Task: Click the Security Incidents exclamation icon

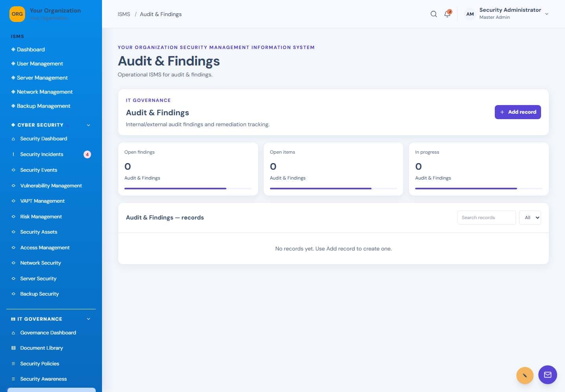Action: click(13, 154)
